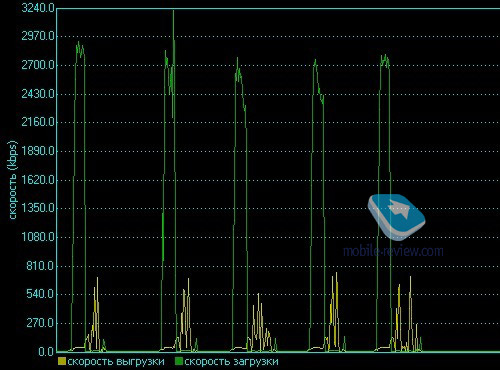Click the 1080.0 y-axis label
Viewport: 500px width, 370px height.
pos(38,237)
